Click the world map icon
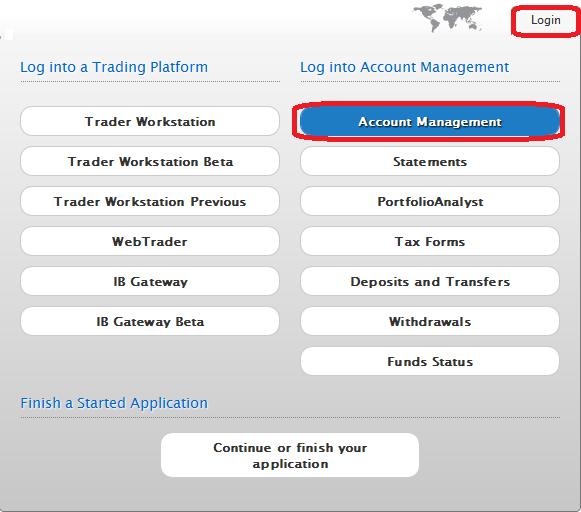 [448, 17]
